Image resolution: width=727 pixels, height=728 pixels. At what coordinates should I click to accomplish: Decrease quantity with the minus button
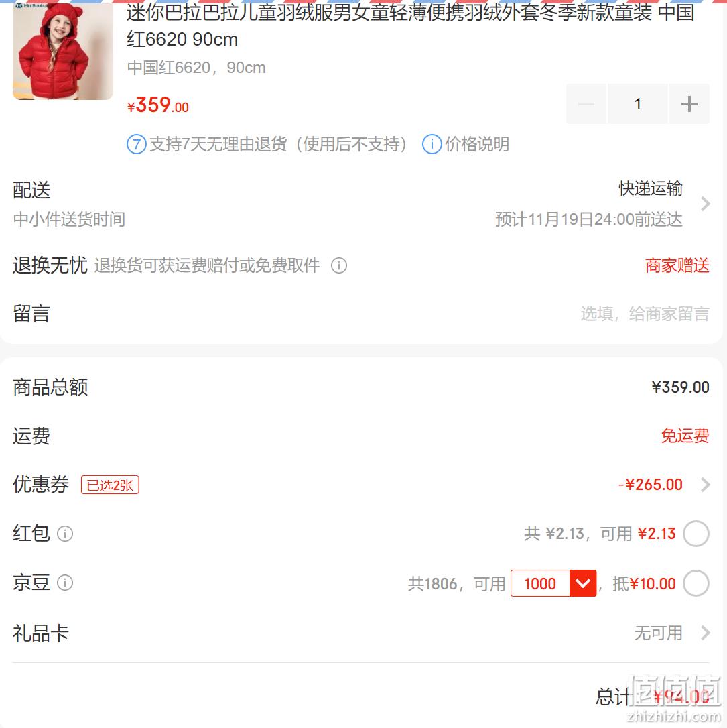pyautogui.click(x=586, y=103)
